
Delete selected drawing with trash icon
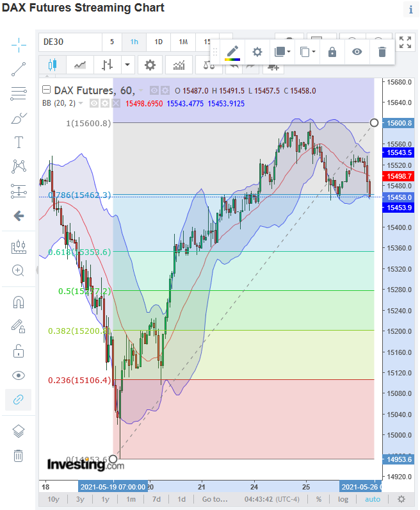(382, 52)
